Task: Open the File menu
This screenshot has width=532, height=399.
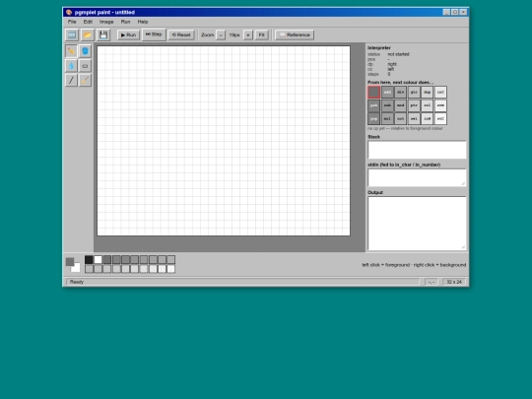Action: (x=72, y=22)
